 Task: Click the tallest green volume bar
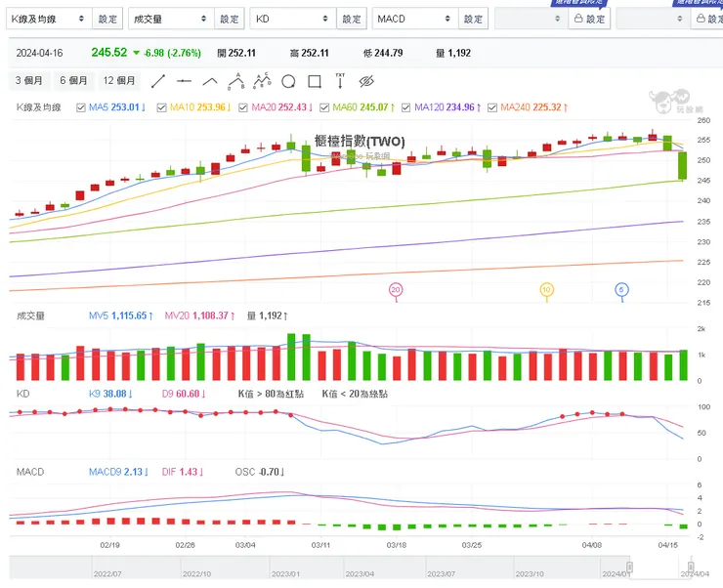[291, 357]
